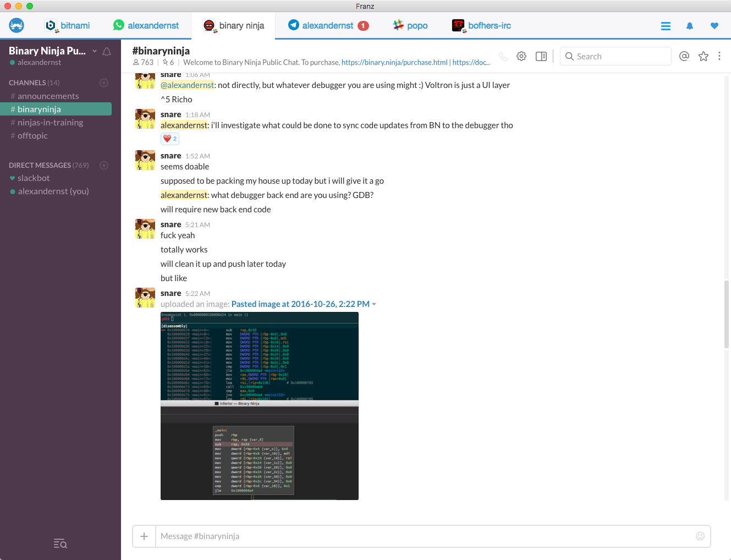Click the 5:22 AM message timestamp
731x560 pixels.
click(197, 294)
